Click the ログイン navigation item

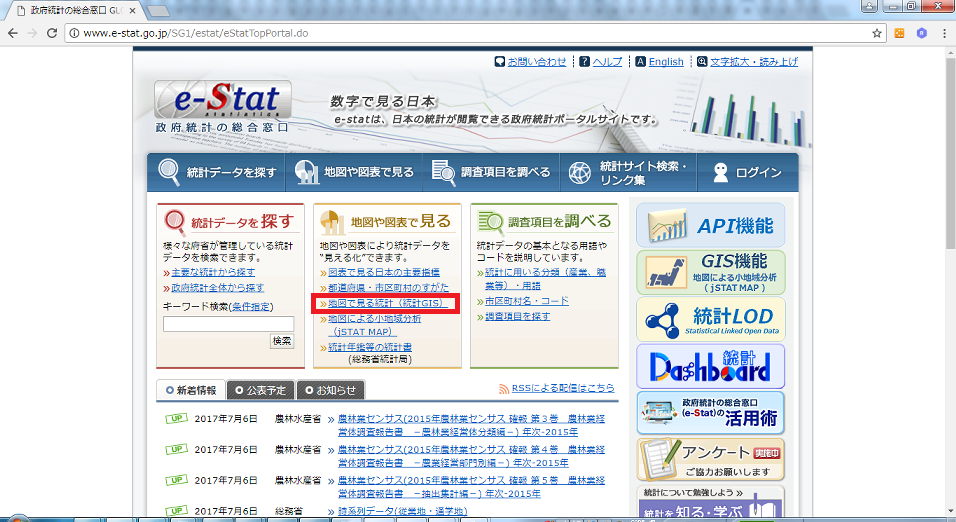744,172
